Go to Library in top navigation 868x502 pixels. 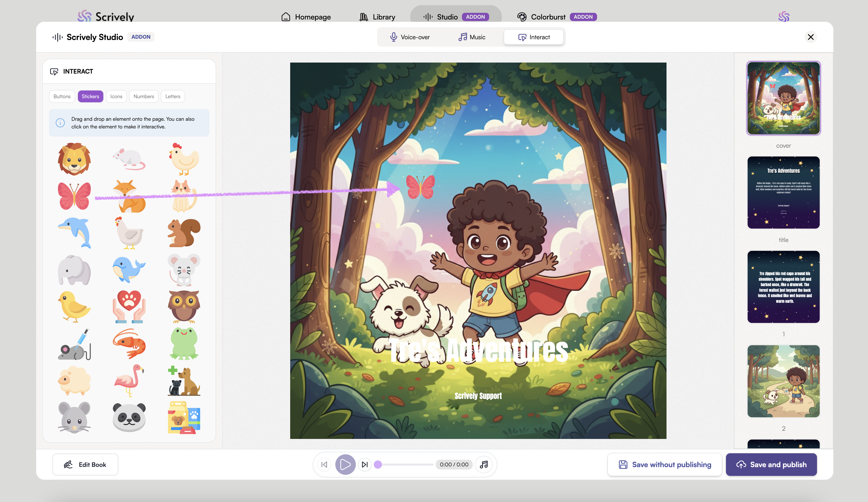[x=377, y=17]
